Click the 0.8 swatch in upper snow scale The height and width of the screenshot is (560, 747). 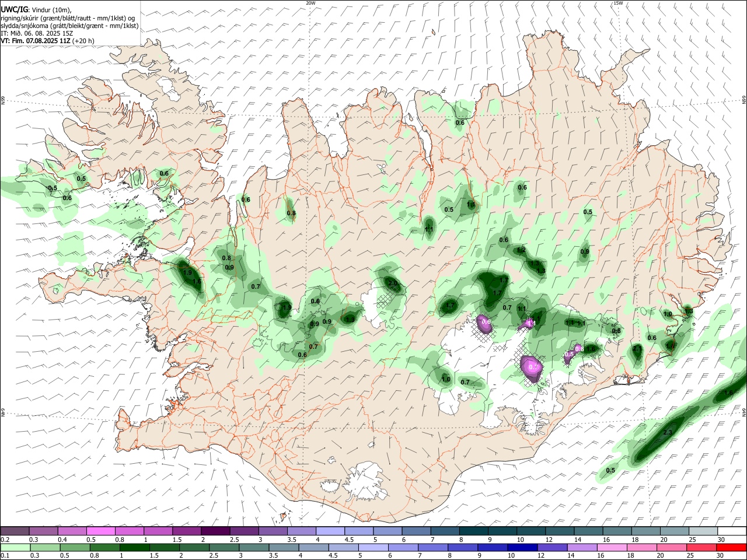click(x=130, y=531)
